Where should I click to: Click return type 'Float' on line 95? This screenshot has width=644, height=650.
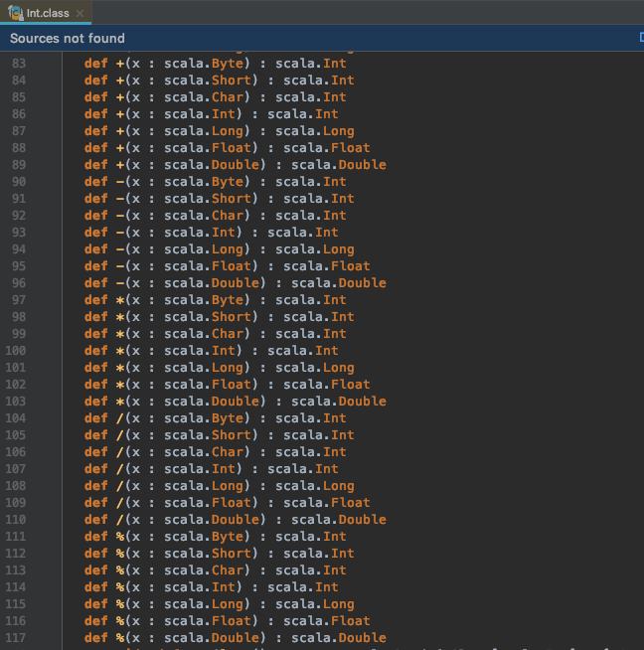pos(351,266)
